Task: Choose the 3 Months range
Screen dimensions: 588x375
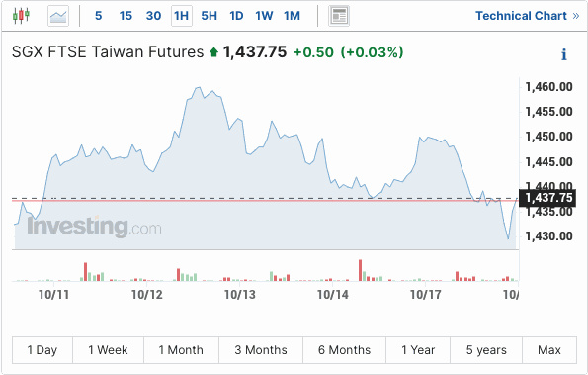Action: 261,350
